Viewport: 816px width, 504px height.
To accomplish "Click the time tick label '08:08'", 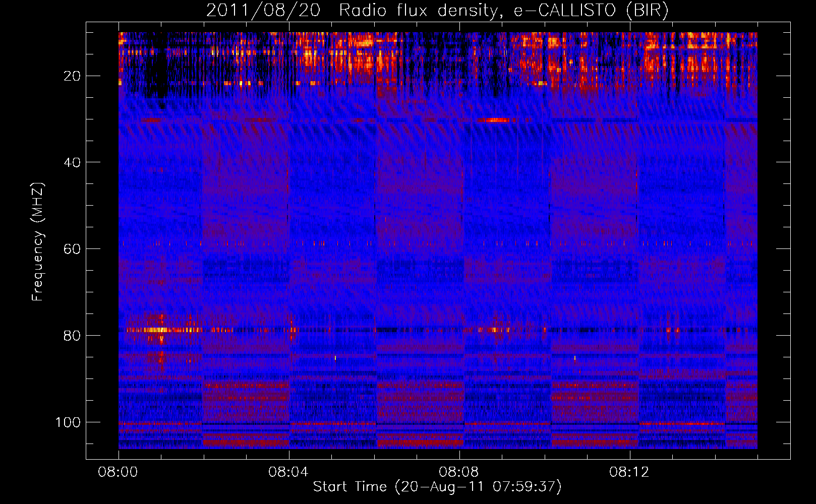I will [x=459, y=472].
